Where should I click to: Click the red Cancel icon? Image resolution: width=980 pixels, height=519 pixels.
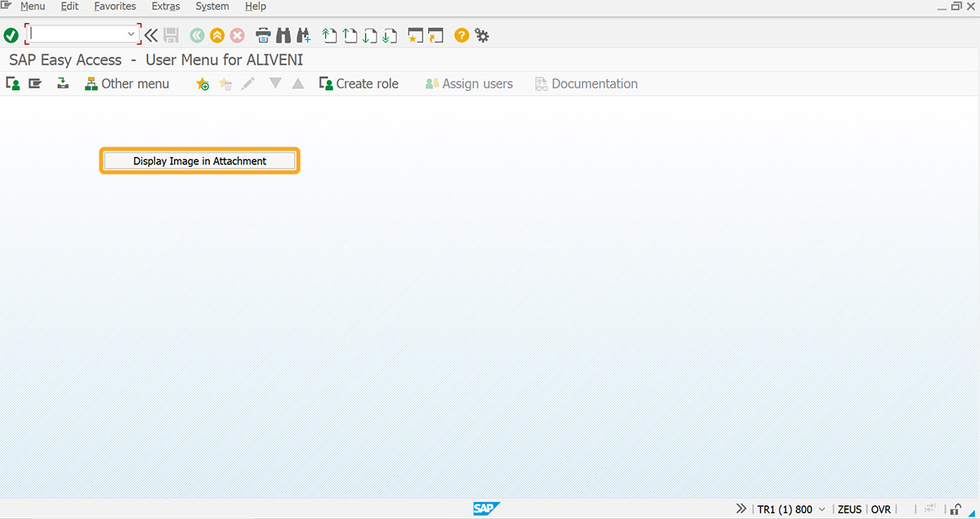[x=238, y=35]
